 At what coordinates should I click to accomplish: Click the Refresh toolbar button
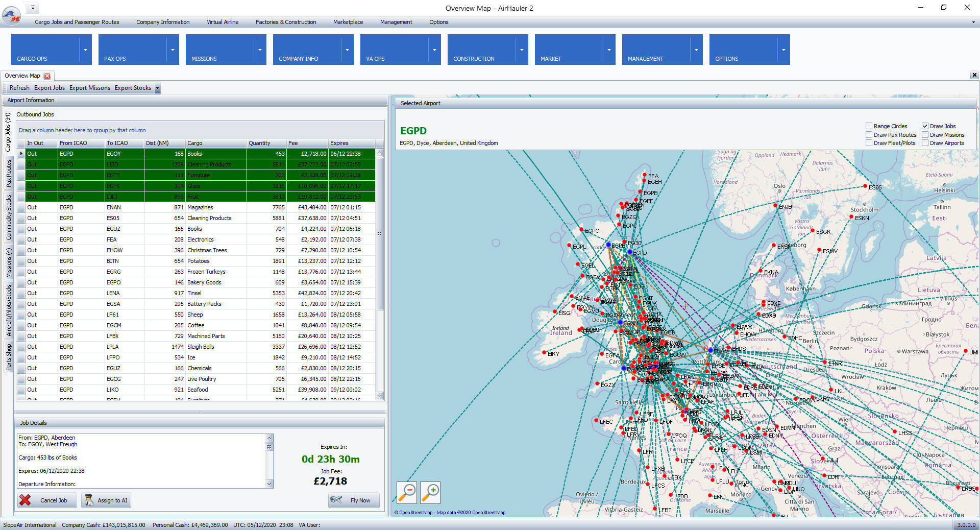(x=19, y=88)
